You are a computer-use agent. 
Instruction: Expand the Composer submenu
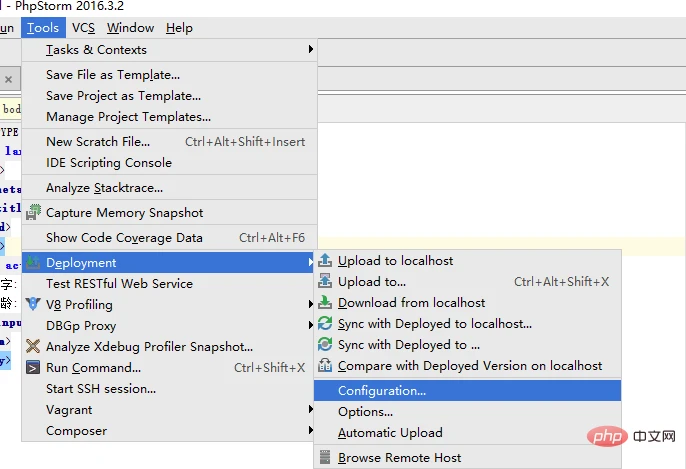pyautogui.click(x=310, y=431)
